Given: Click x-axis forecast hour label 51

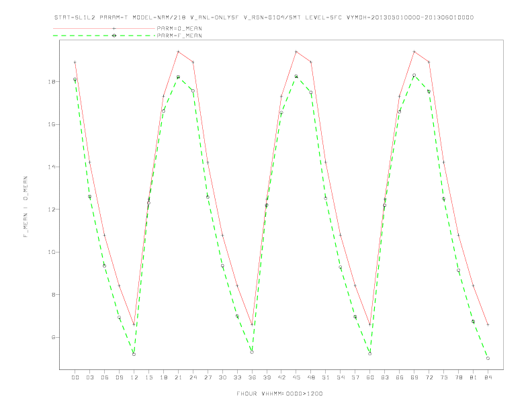Looking at the screenshot, I should 326,377.
